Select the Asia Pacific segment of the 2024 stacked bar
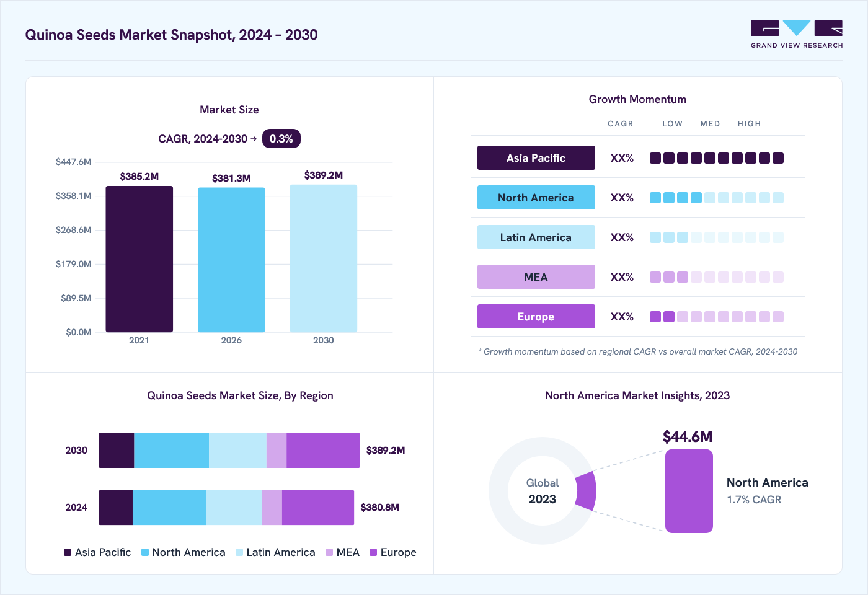Image resolution: width=868 pixels, height=595 pixels. (116, 508)
